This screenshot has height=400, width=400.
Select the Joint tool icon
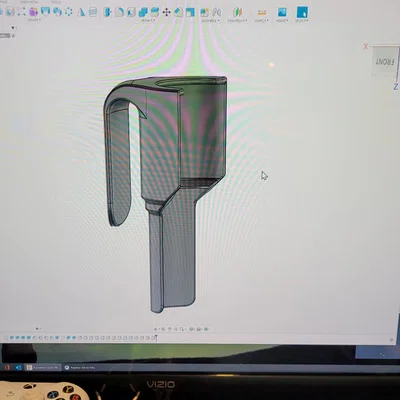[x=217, y=12]
